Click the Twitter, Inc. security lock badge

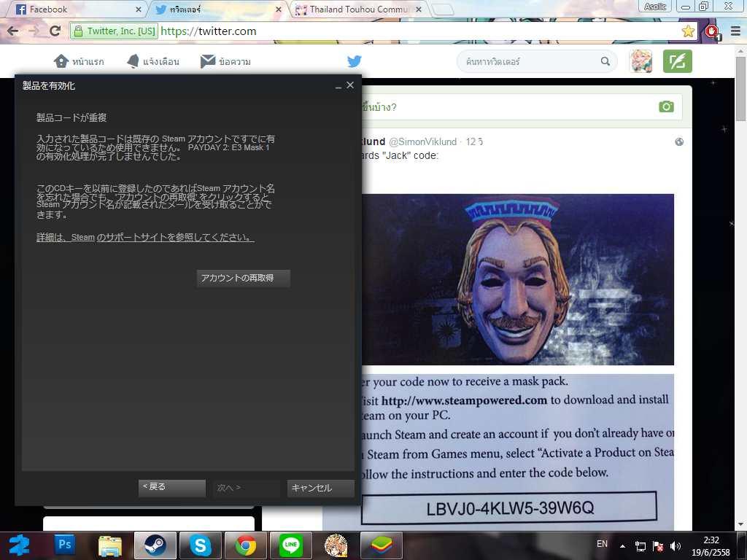(115, 31)
